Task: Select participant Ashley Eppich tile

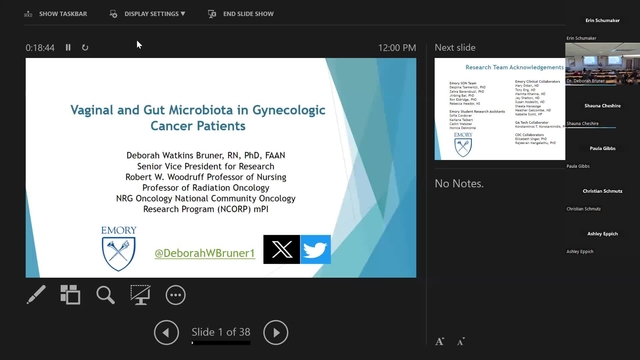Action: 602,234
